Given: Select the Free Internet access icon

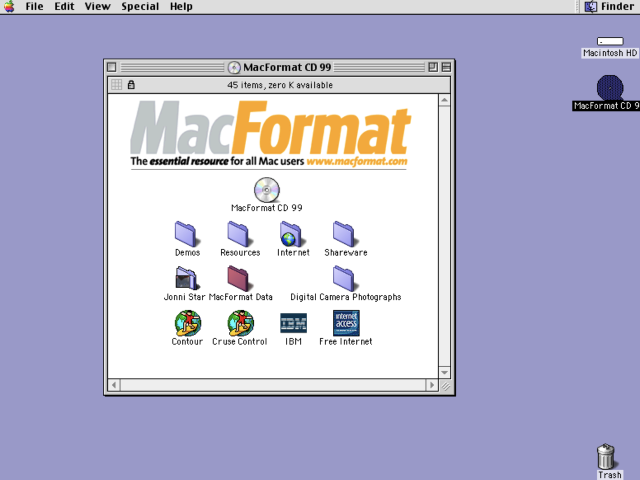Looking at the screenshot, I should [346, 323].
